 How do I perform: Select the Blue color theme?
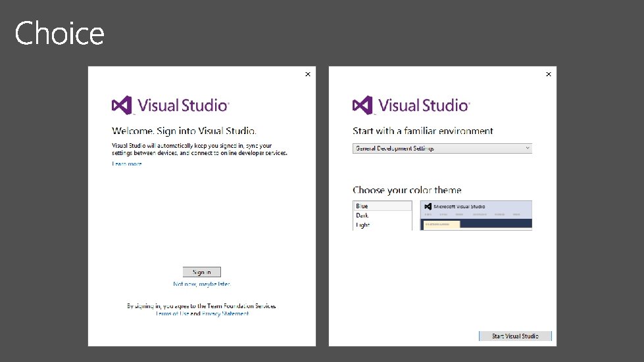coord(382,206)
